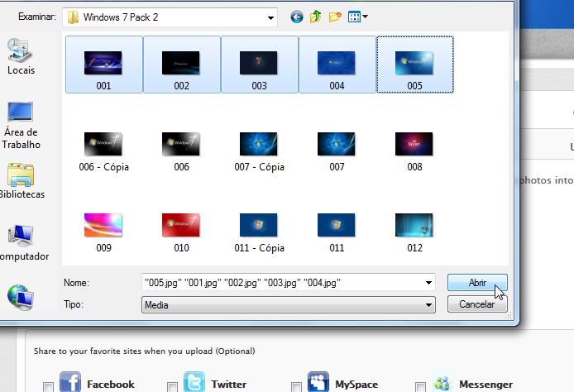Toggle the Messenger sharing checkbox
Screen dimensions: 574x392
420,386
